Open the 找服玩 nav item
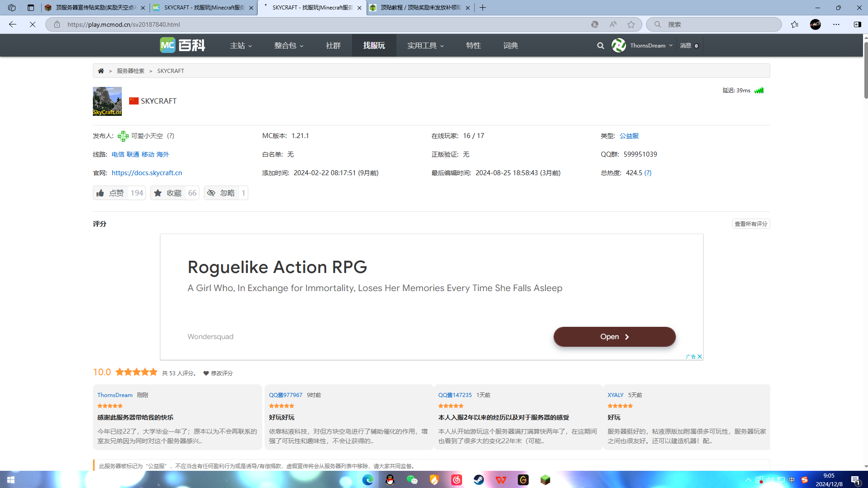868x488 pixels. (x=374, y=45)
